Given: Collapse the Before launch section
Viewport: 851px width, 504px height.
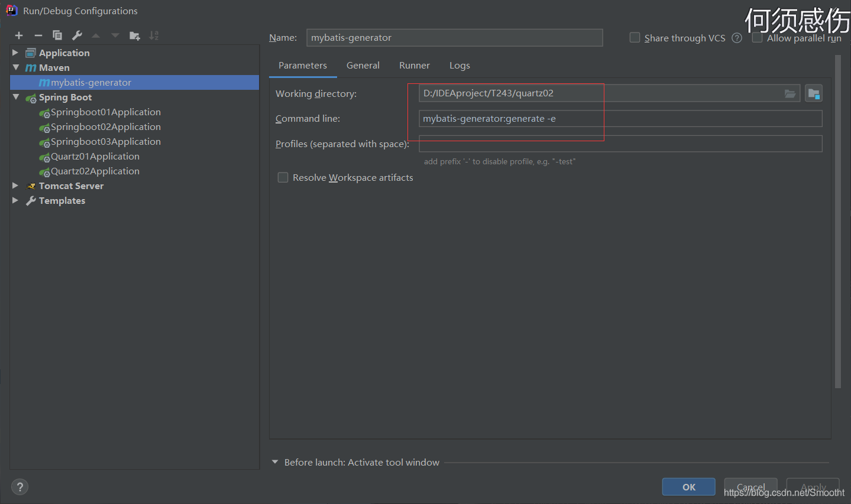Looking at the screenshot, I should point(275,462).
